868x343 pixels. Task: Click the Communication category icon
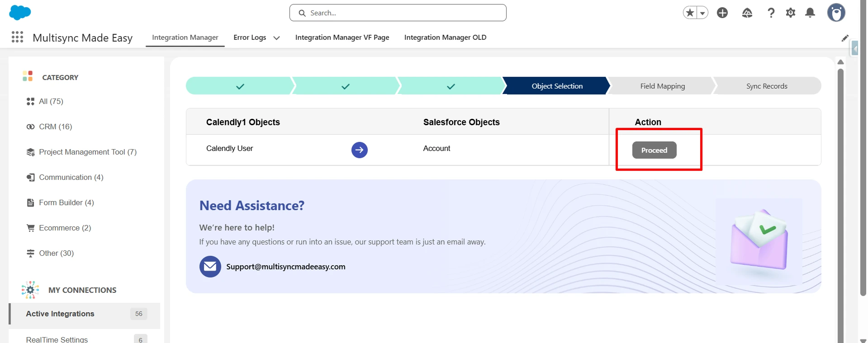30,177
